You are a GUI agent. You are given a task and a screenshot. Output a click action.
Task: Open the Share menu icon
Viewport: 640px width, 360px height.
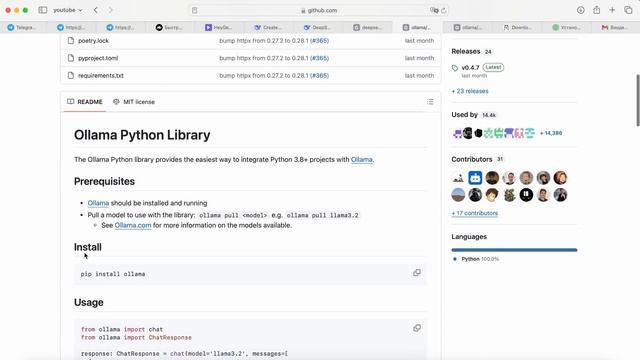pyautogui.click(x=596, y=10)
